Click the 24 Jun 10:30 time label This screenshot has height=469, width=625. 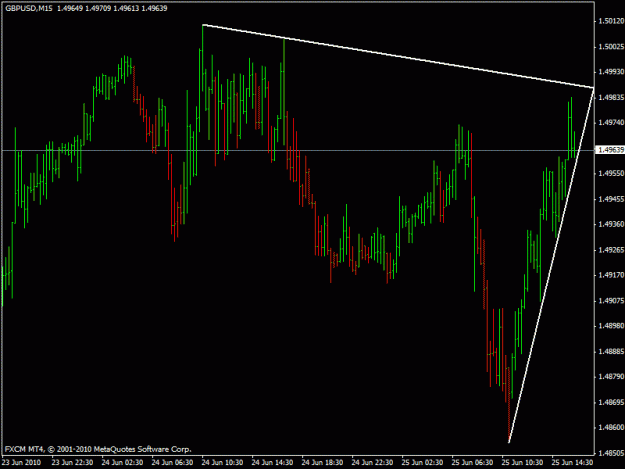[x=222, y=463]
